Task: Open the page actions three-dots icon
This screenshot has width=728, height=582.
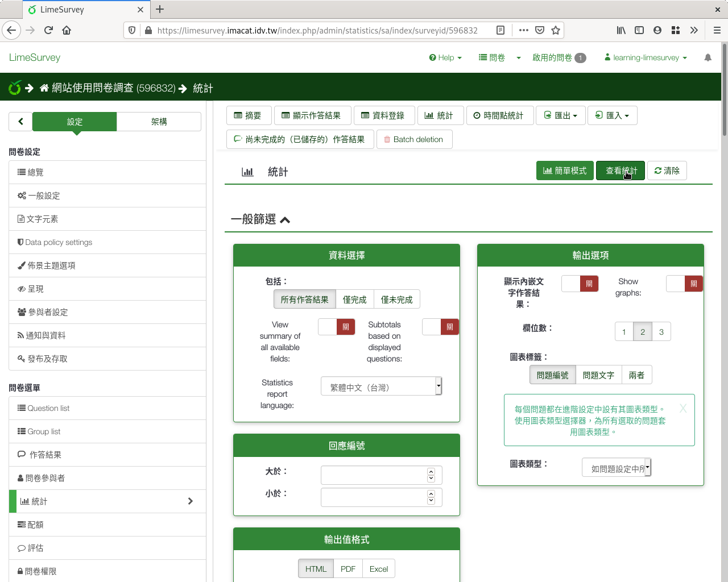Action: click(523, 30)
